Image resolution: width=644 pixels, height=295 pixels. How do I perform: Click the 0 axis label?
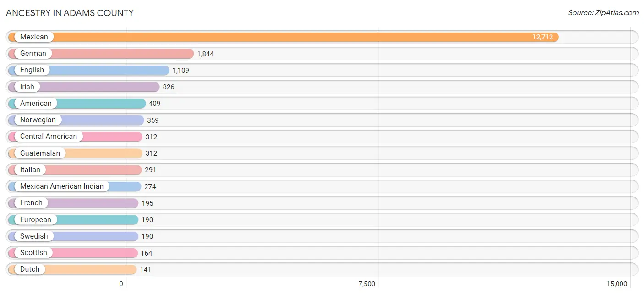(121, 284)
